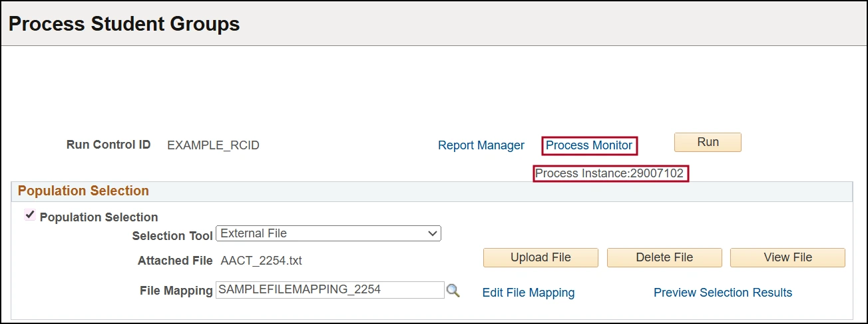Click the Process Student Groups page title
Viewport: 868px width, 324px height.
124,25
